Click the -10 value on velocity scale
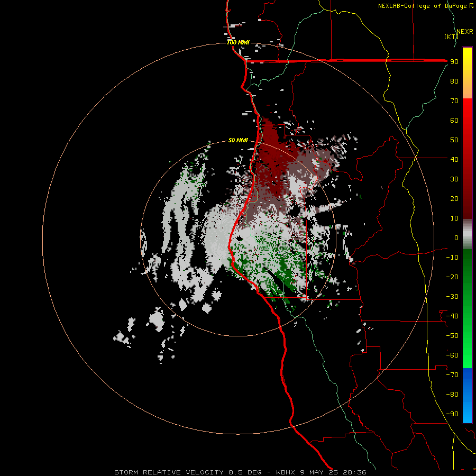The height and width of the screenshot is (476, 476). pyautogui.click(x=452, y=258)
